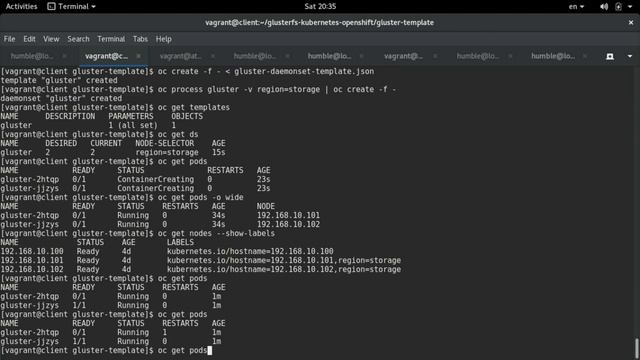Click node IP '192.168.10.101' in pods wide output

coord(288,215)
